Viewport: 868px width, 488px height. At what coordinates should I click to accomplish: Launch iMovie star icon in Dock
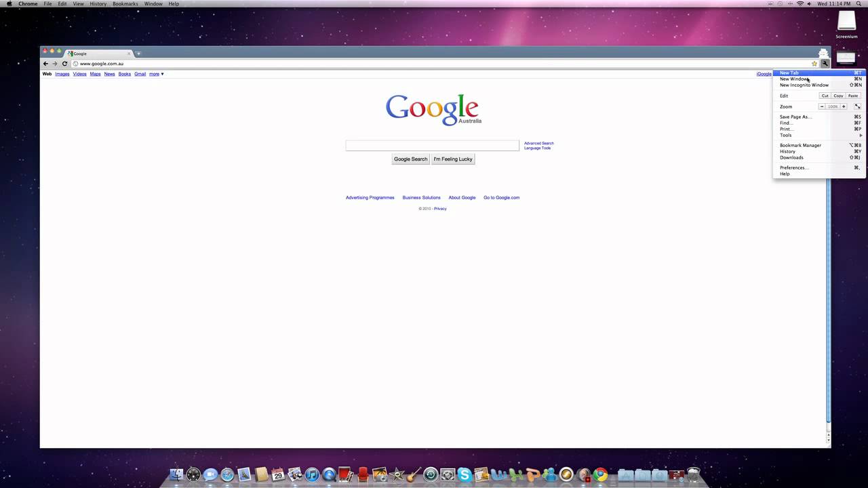[x=397, y=474]
